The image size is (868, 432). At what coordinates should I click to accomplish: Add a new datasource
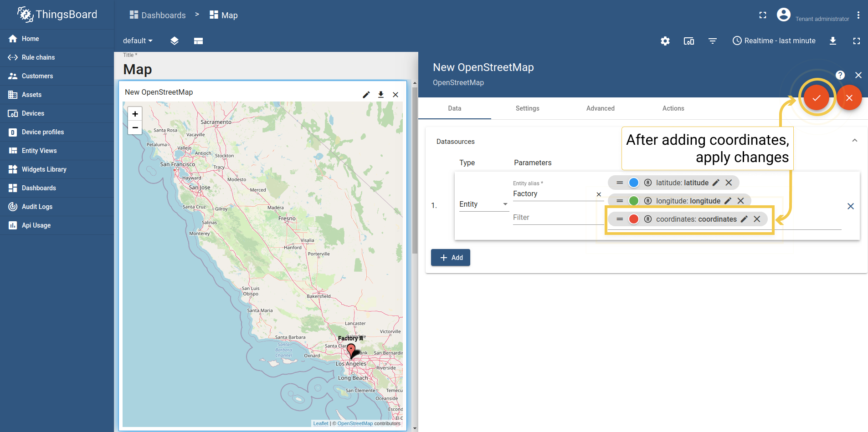[451, 258]
